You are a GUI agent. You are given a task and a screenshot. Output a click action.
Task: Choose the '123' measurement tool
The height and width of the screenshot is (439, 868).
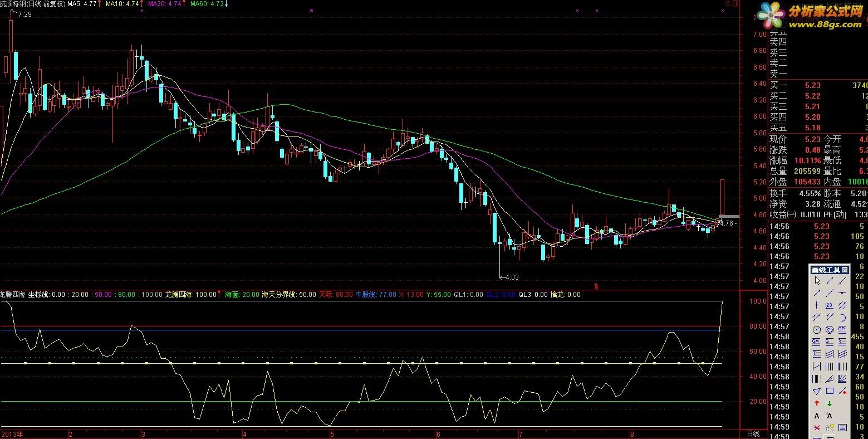830,305
